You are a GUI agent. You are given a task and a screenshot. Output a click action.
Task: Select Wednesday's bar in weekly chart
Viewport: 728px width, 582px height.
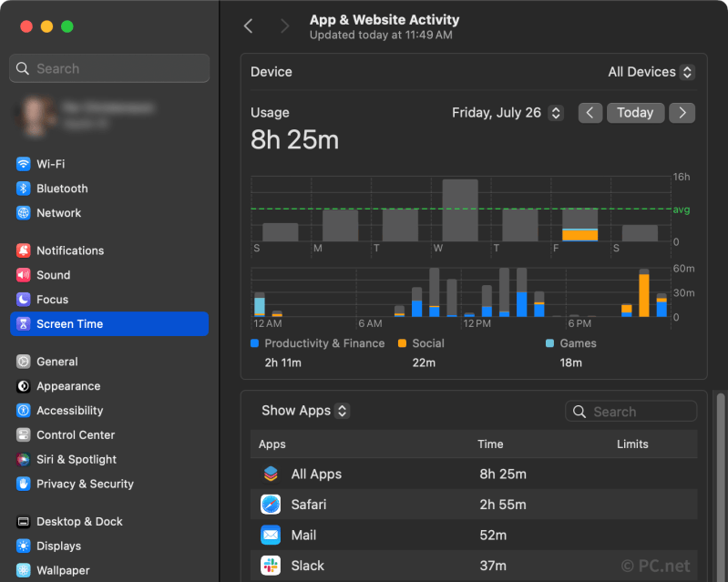pos(460,210)
